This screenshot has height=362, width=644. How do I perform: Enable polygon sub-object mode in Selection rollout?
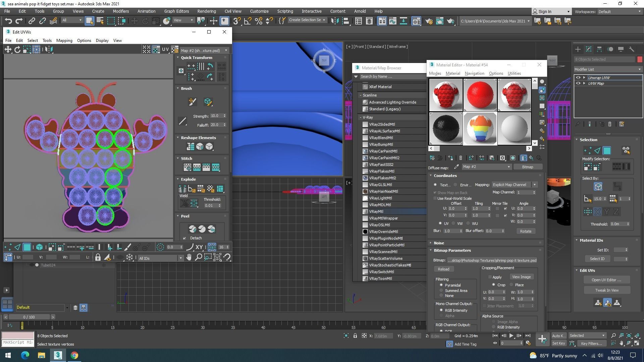point(607,150)
